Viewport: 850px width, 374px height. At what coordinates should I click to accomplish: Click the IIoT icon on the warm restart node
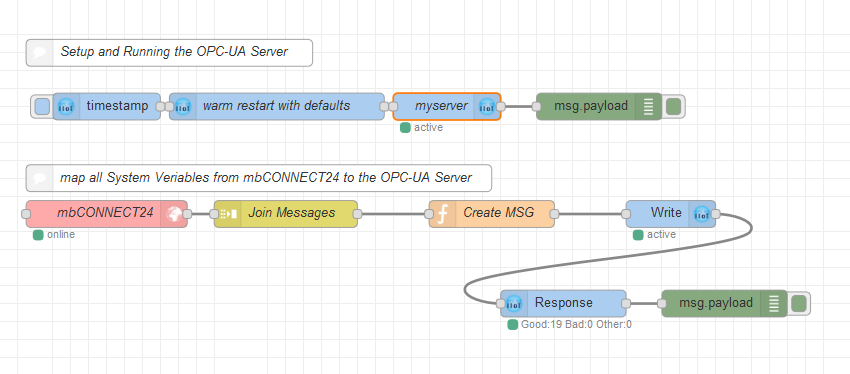click(183, 106)
